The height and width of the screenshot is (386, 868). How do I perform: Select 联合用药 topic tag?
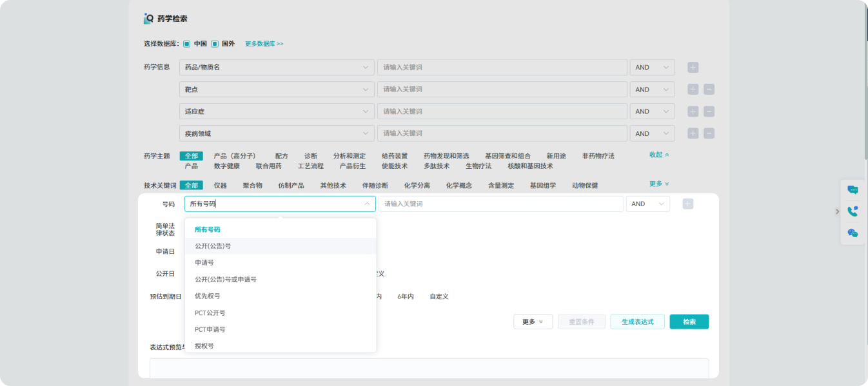click(269, 166)
